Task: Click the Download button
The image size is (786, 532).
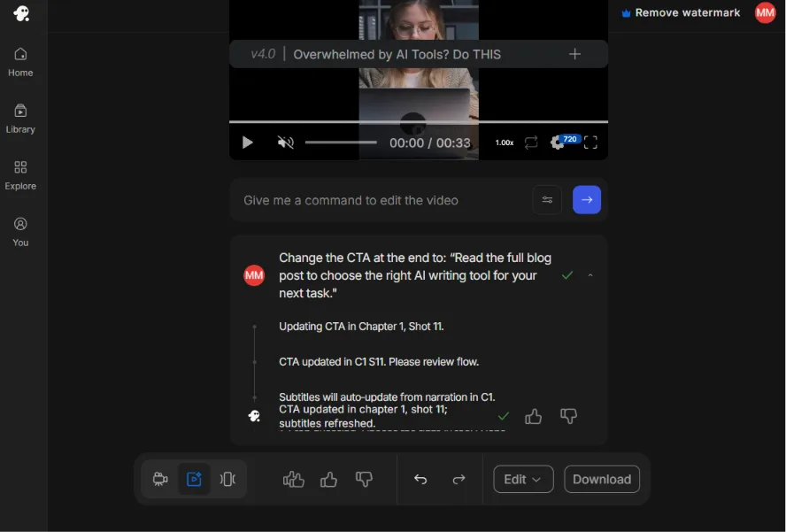Action: [602, 480]
